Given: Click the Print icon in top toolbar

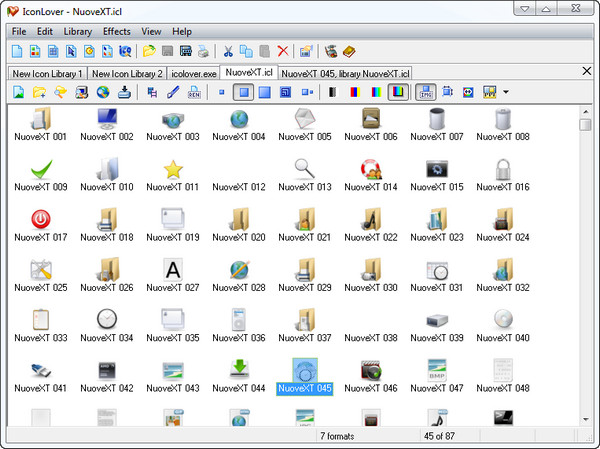Looking at the screenshot, I should point(204,51).
